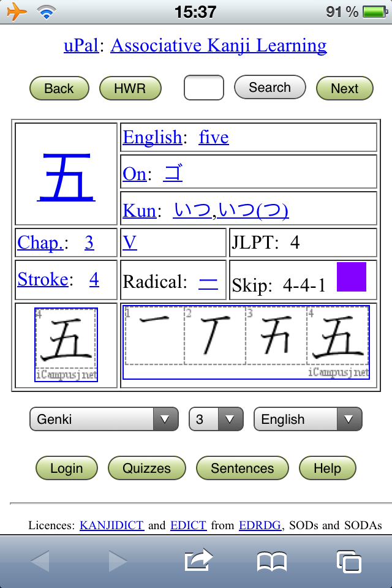392x588 pixels.
Task: Open the Safari share menu
Action: [198, 560]
